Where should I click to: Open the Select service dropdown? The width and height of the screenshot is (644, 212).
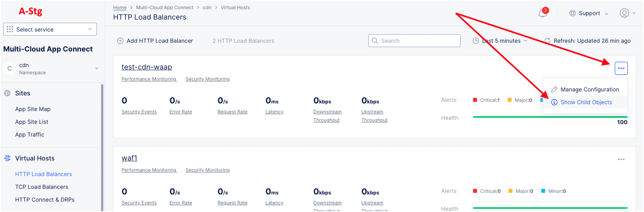coord(50,29)
